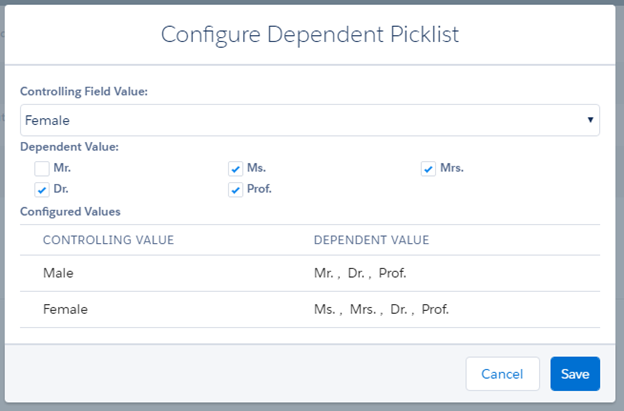
Task: Click the Configure Dependent Picklist title
Action: coord(311,34)
